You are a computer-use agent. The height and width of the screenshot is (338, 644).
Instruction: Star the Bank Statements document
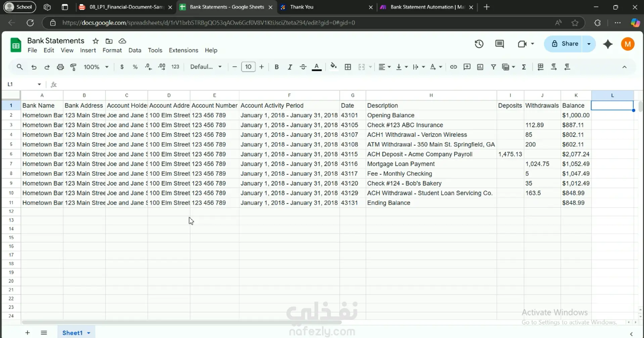pyautogui.click(x=96, y=41)
